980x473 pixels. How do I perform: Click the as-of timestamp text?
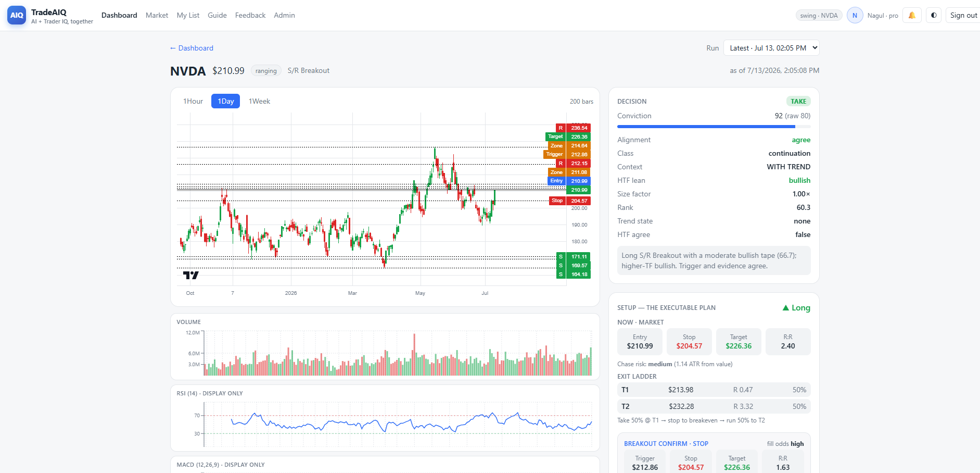(774, 70)
